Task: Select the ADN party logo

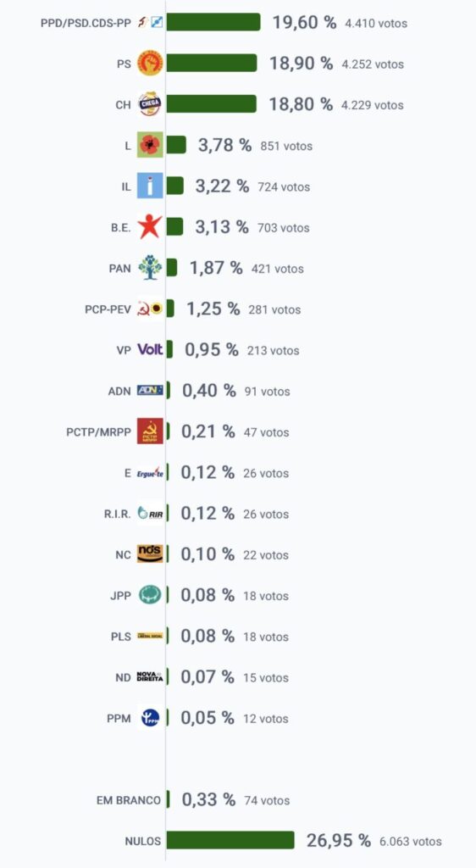Action: pyautogui.click(x=150, y=390)
